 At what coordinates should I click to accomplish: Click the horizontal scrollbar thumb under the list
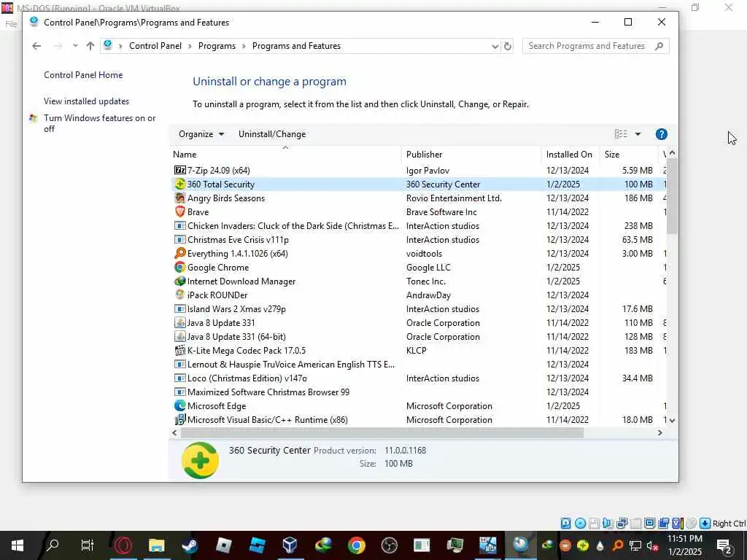click(382, 433)
